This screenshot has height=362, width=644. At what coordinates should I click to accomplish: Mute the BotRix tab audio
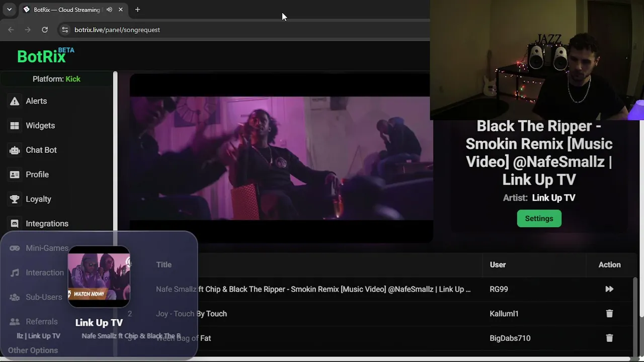click(109, 10)
